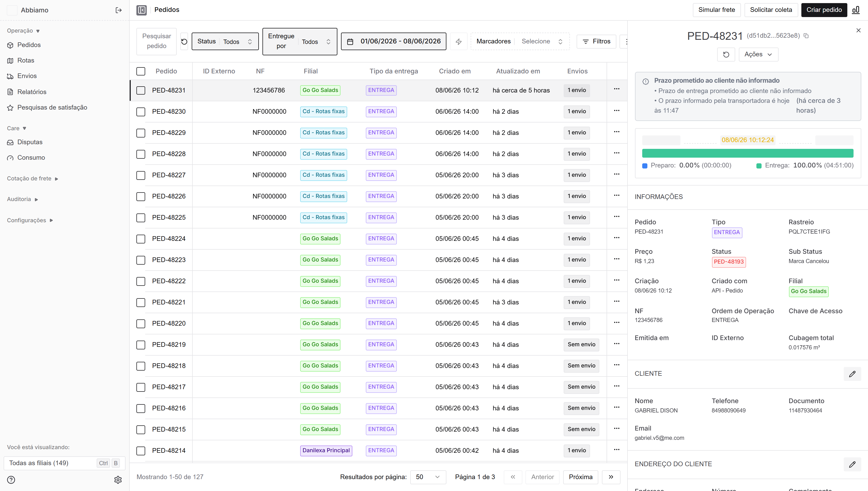Open the results per page dropdown
Viewport: 868px width, 491px height.
(x=428, y=477)
